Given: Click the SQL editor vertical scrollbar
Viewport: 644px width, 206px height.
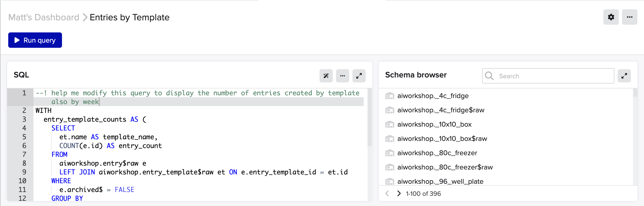Looking at the screenshot, I should point(369,117).
